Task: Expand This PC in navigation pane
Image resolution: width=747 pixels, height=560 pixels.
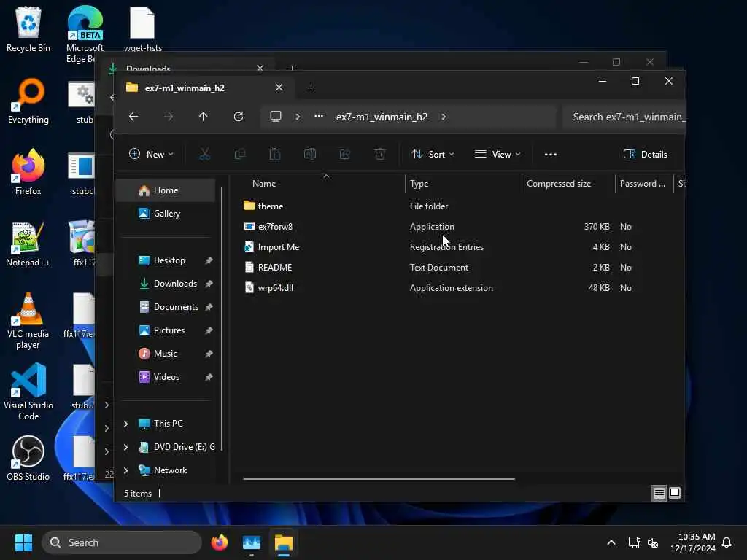Action: tap(125, 424)
